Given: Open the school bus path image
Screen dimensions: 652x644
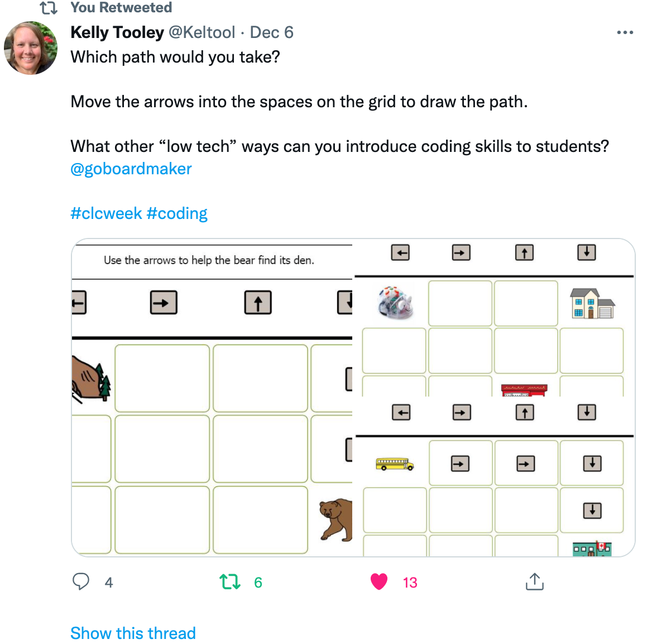Looking at the screenshot, I should (x=495, y=478).
